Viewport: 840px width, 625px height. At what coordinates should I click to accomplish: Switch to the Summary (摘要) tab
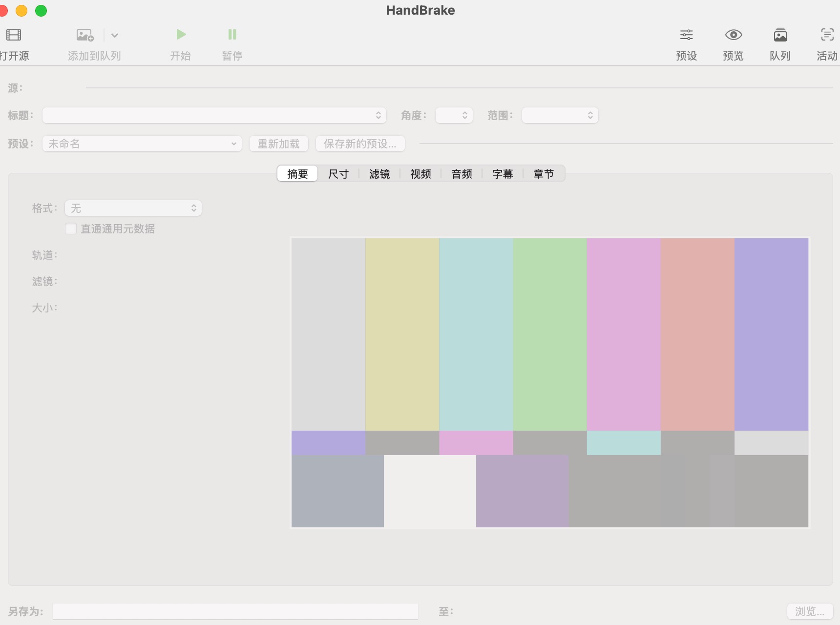pyautogui.click(x=297, y=174)
